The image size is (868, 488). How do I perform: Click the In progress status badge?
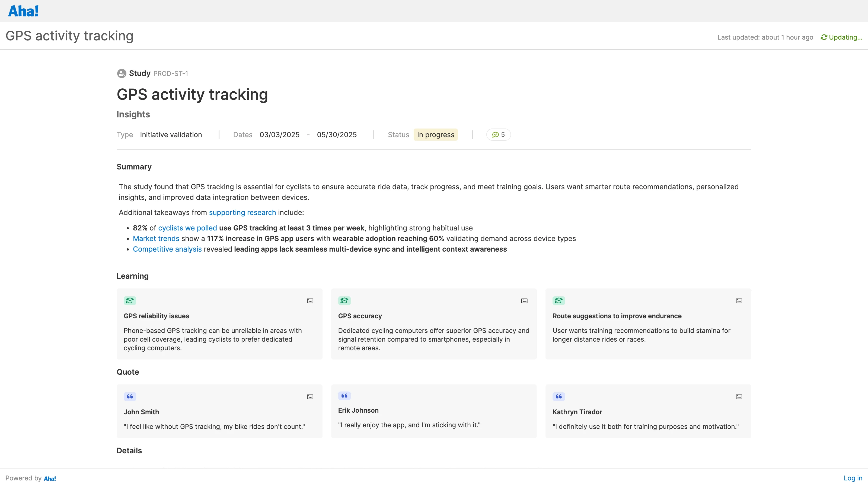pos(435,134)
